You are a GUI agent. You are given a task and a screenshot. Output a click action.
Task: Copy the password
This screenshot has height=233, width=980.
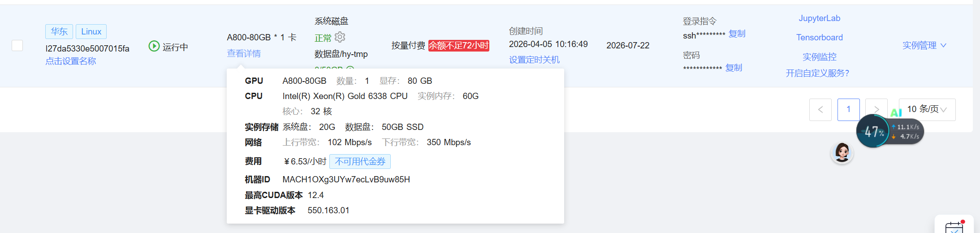pos(734,68)
